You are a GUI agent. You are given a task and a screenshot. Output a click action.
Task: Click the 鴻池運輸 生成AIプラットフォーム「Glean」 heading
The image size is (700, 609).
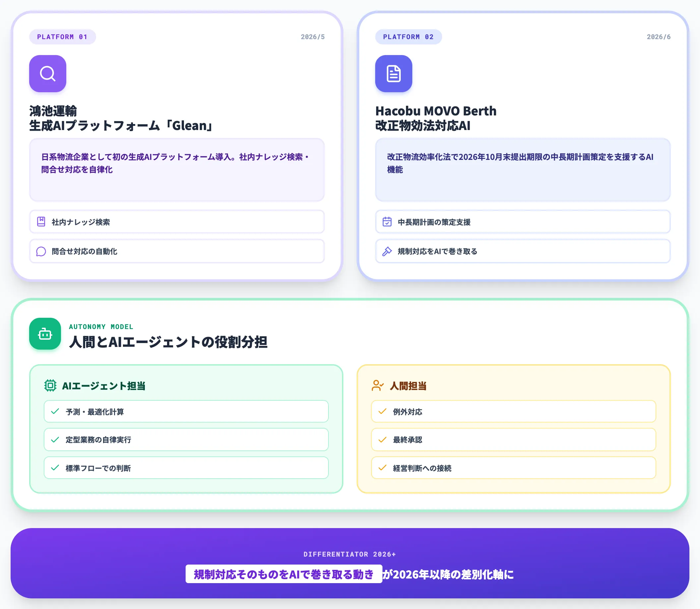pos(121,118)
